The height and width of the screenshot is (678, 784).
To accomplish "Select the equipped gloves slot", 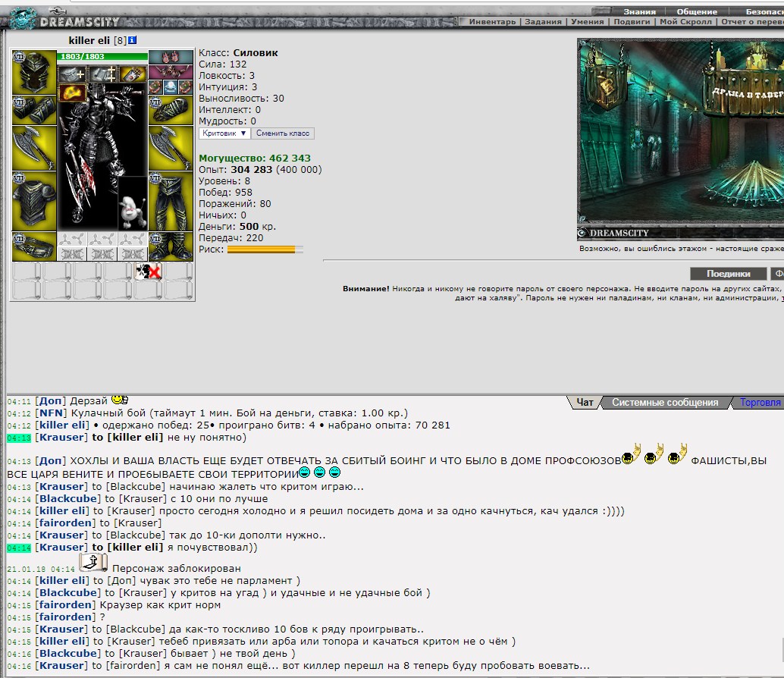I will pos(171,110).
